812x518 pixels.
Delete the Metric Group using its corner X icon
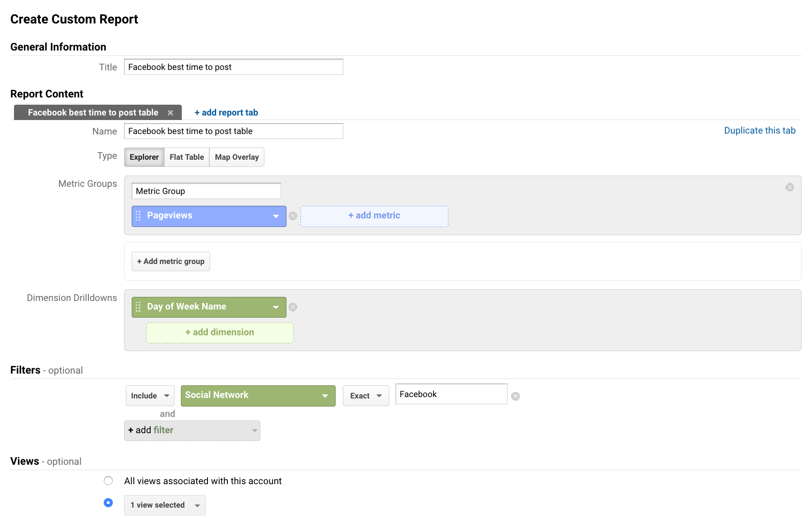(789, 187)
